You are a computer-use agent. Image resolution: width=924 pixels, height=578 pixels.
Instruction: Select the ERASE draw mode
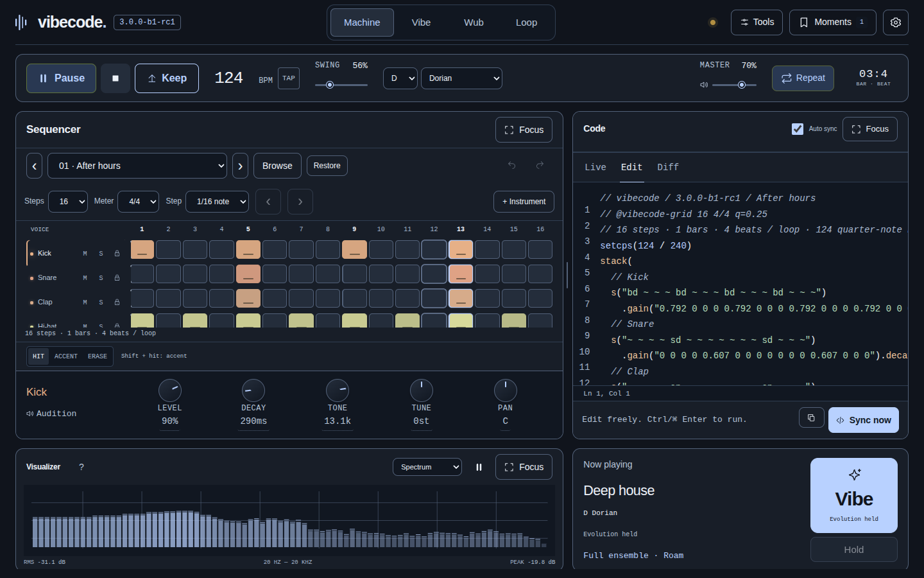click(x=98, y=356)
